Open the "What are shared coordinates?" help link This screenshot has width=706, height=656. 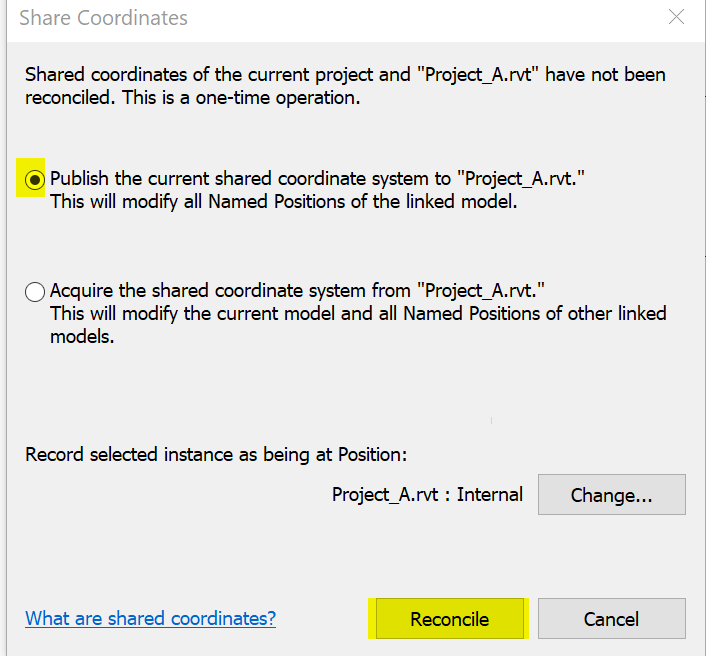pos(150,618)
